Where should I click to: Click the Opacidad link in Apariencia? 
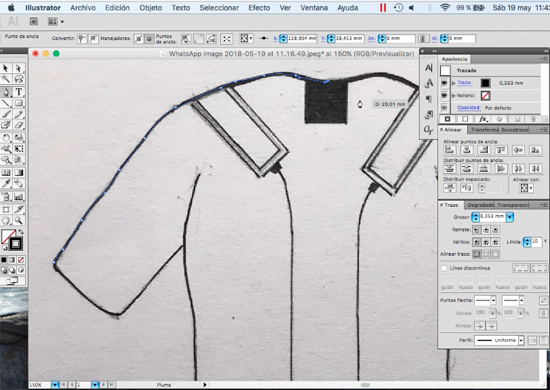click(x=468, y=108)
